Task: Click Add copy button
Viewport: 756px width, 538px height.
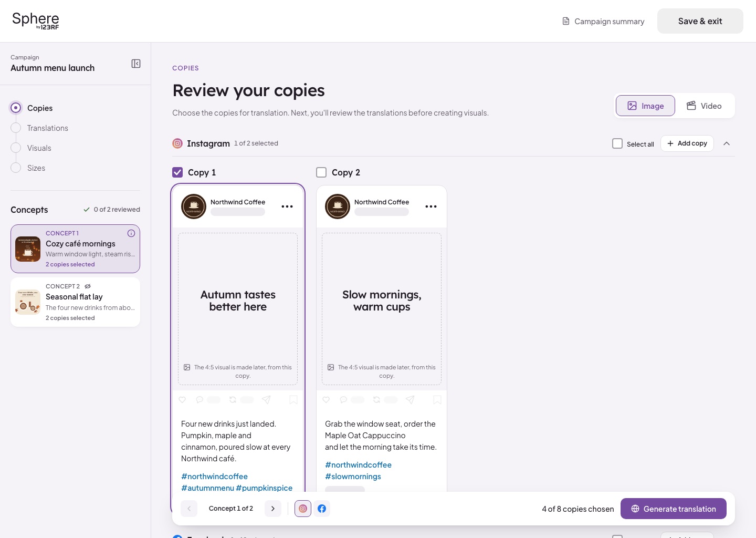Action: click(687, 143)
